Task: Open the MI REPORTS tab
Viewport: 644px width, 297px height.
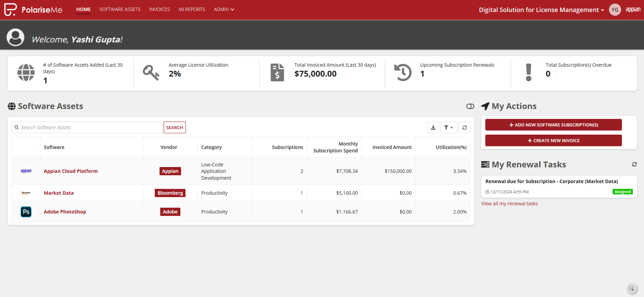Action: [192, 10]
